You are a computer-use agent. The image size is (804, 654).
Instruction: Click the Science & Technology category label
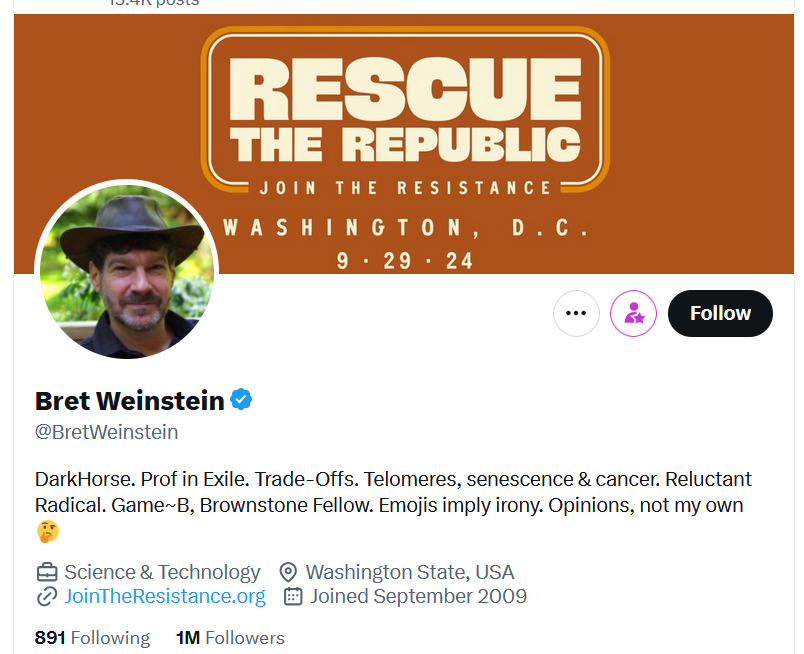coord(162,573)
